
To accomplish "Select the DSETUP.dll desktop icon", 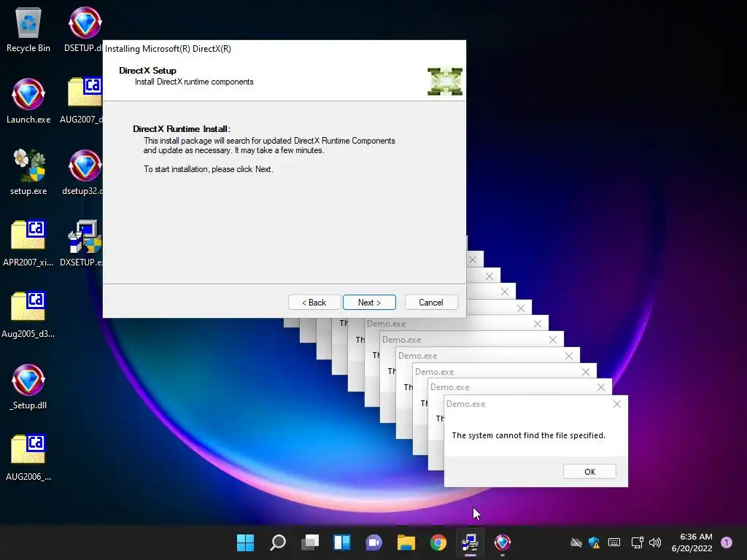I will point(84,29).
